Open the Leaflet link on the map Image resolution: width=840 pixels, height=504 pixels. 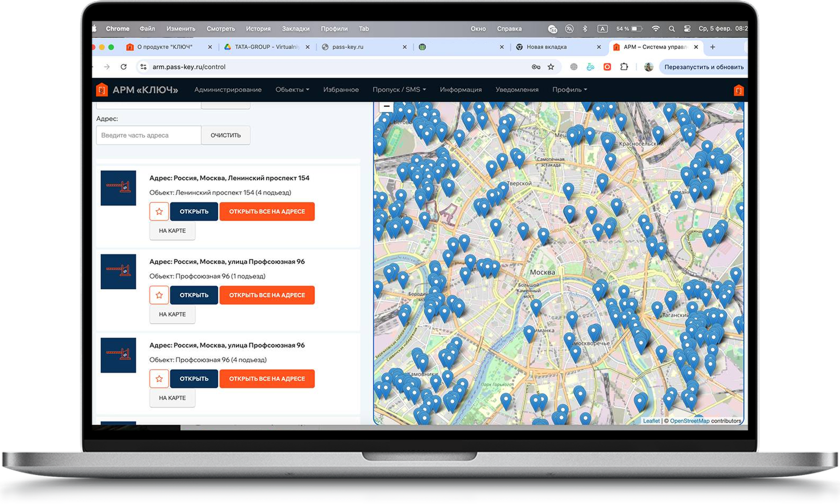tap(651, 421)
